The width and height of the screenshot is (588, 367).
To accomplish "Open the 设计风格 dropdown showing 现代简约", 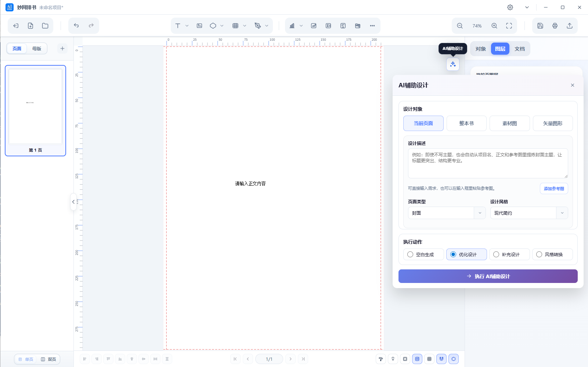I will pyautogui.click(x=529, y=213).
